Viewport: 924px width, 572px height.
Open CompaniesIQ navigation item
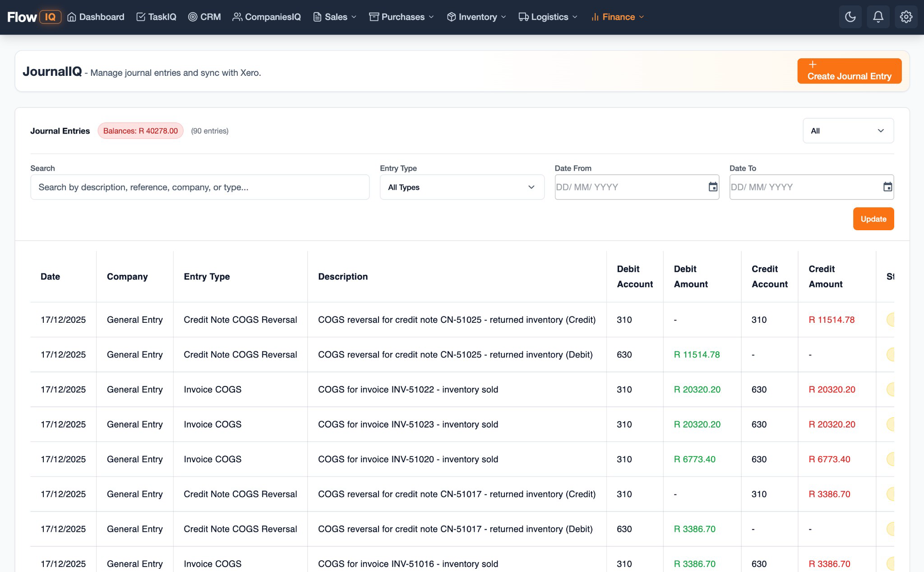pos(267,17)
